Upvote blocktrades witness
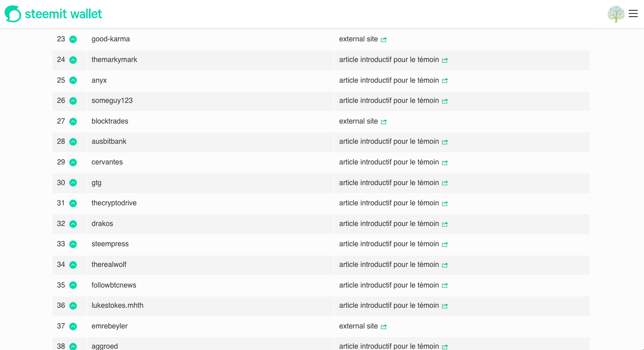The height and width of the screenshot is (350, 644). pos(73,121)
